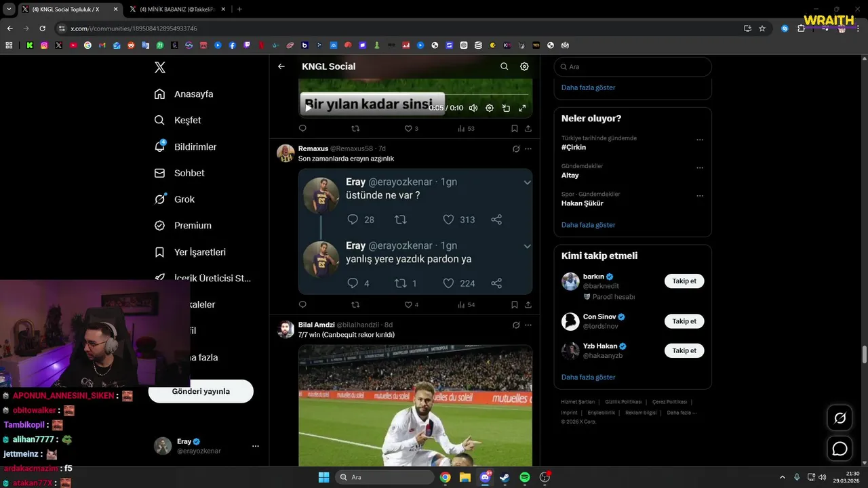Open Keşfet explore page
This screenshot has height=488, width=868.
tap(178, 120)
